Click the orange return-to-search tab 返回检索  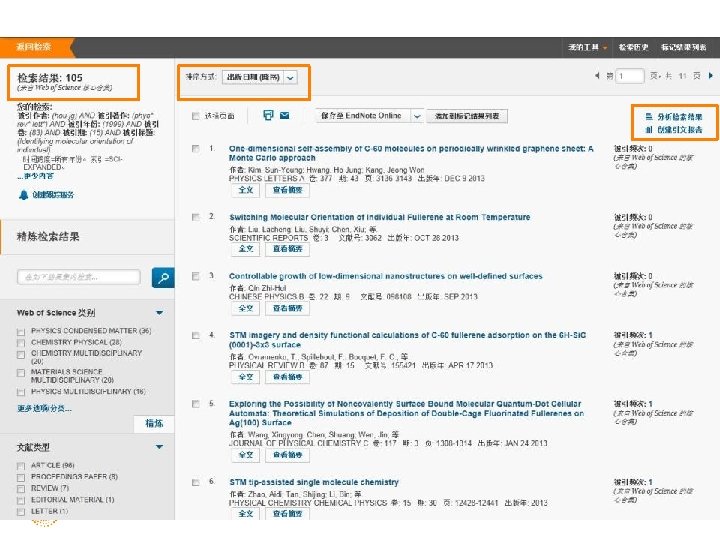[x=34, y=47]
